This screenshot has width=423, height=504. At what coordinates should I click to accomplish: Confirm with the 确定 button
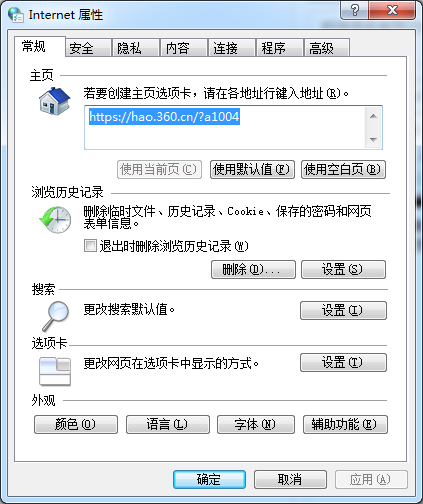pos(209,479)
